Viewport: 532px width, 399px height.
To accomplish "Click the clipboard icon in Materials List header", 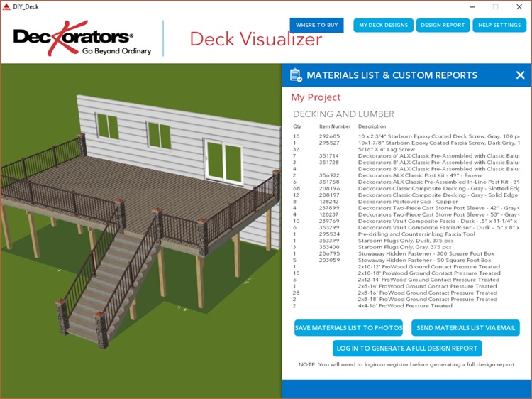I will tap(296, 75).
